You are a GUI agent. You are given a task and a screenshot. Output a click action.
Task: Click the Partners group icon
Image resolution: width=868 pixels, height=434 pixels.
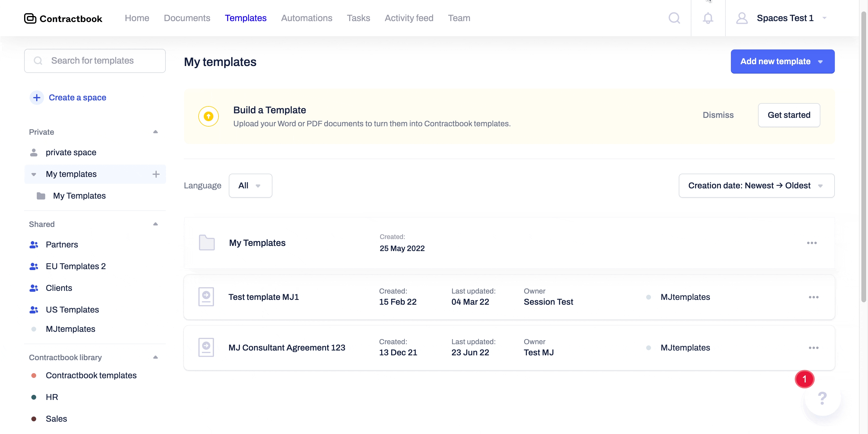(34, 245)
